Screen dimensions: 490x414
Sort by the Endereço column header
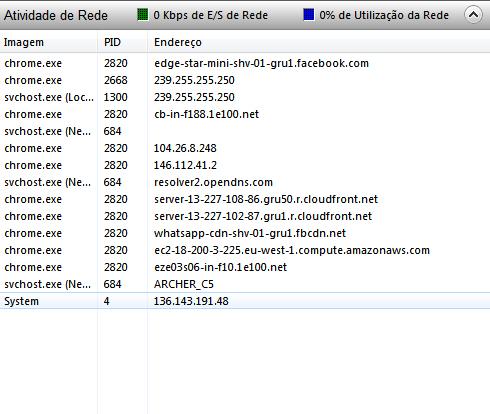319,42
